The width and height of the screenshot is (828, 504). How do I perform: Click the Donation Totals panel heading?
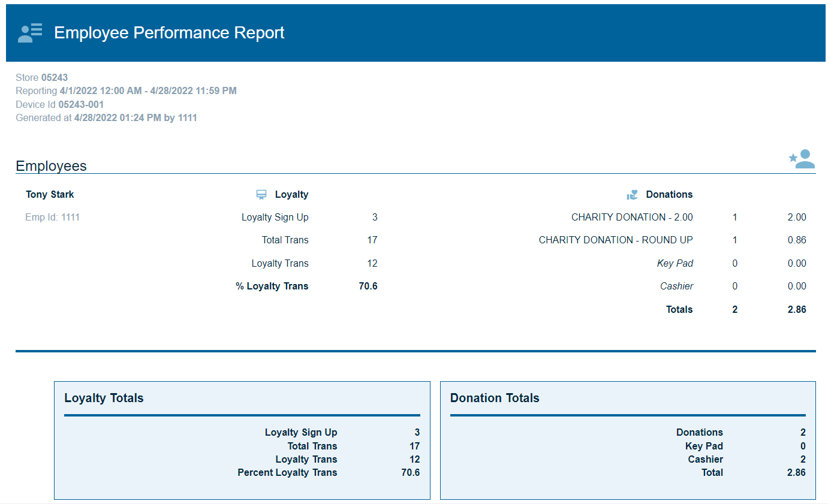point(495,398)
